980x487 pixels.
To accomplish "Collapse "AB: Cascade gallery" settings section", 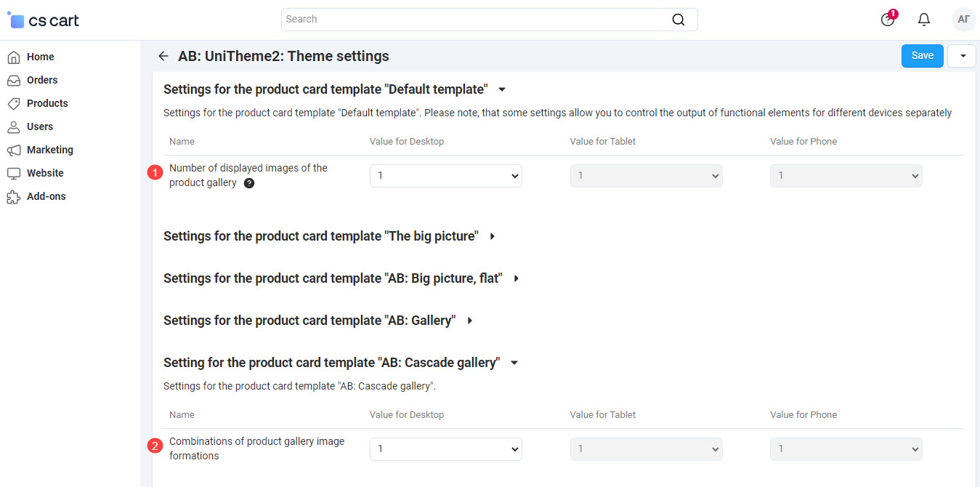I will [341, 363].
